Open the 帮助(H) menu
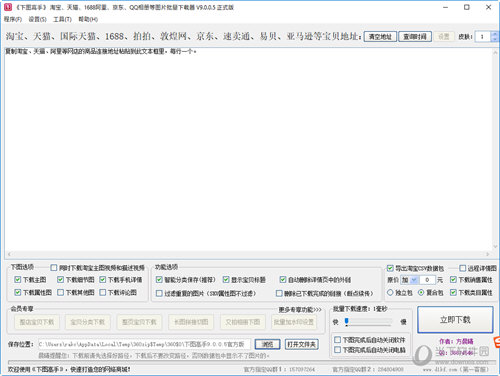The height and width of the screenshot is (376, 500). (88, 19)
